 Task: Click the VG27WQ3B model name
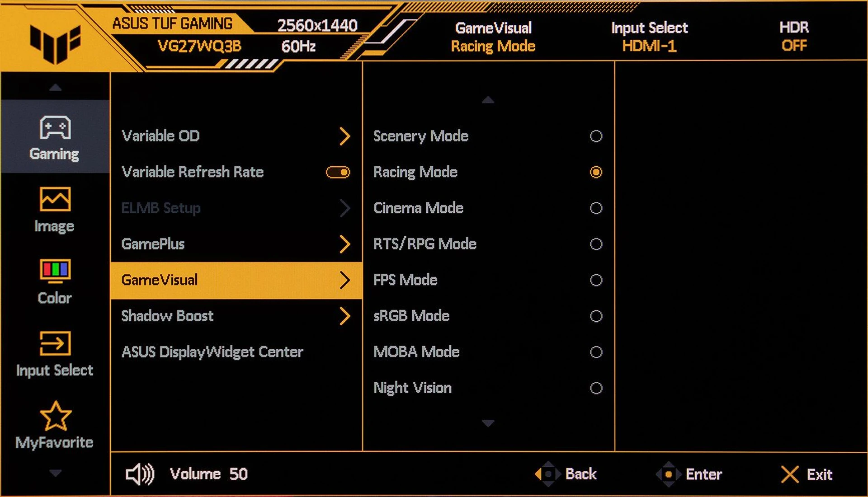point(199,47)
